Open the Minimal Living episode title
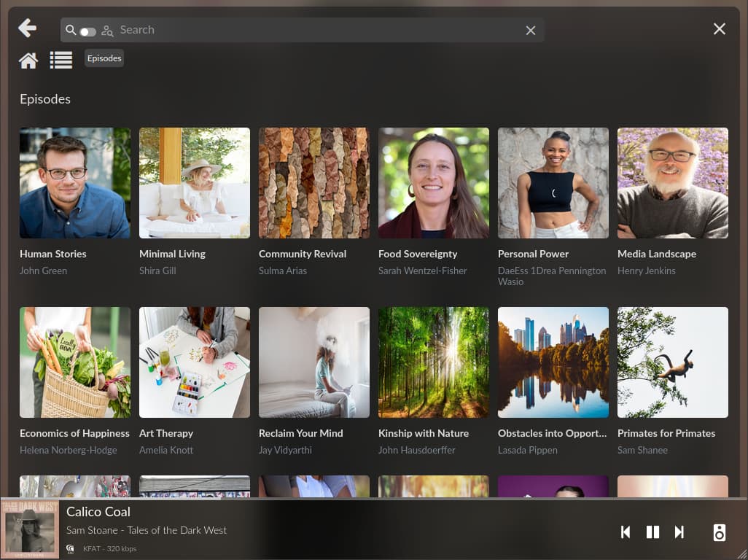The height and width of the screenshot is (560, 748). (x=172, y=254)
